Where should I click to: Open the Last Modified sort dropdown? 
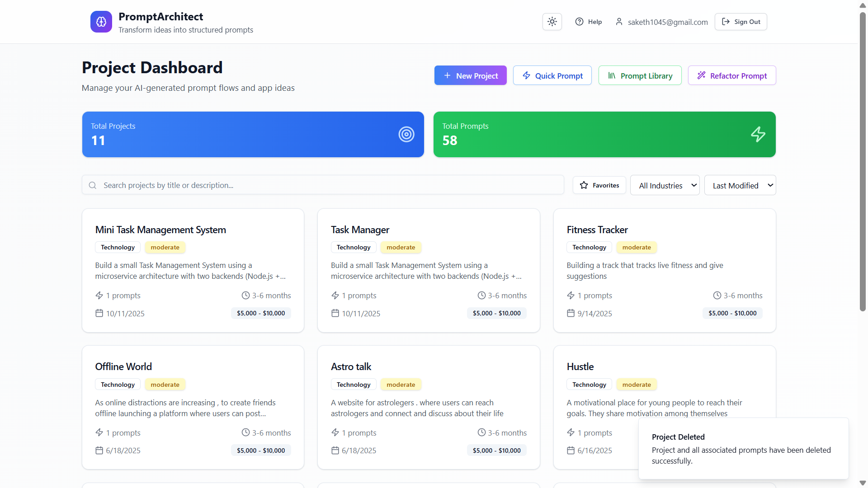[x=740, y=185]
